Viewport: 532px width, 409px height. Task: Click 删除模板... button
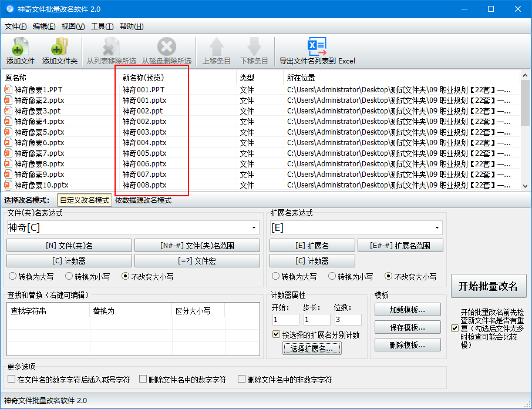click(408, 345)
